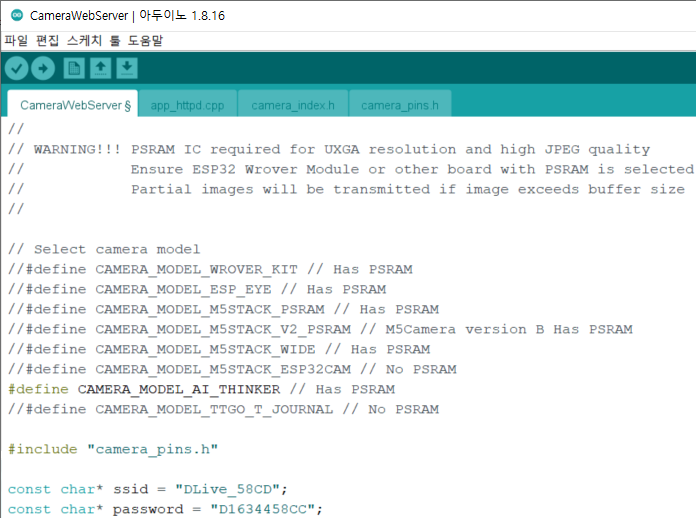
Task: Switch to the CameraWebServer tab
Action: (73, 105)
